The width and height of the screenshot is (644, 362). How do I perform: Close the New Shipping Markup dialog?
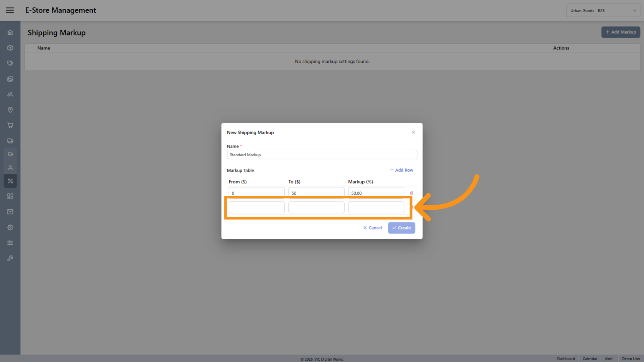click(x=413, y=132)
